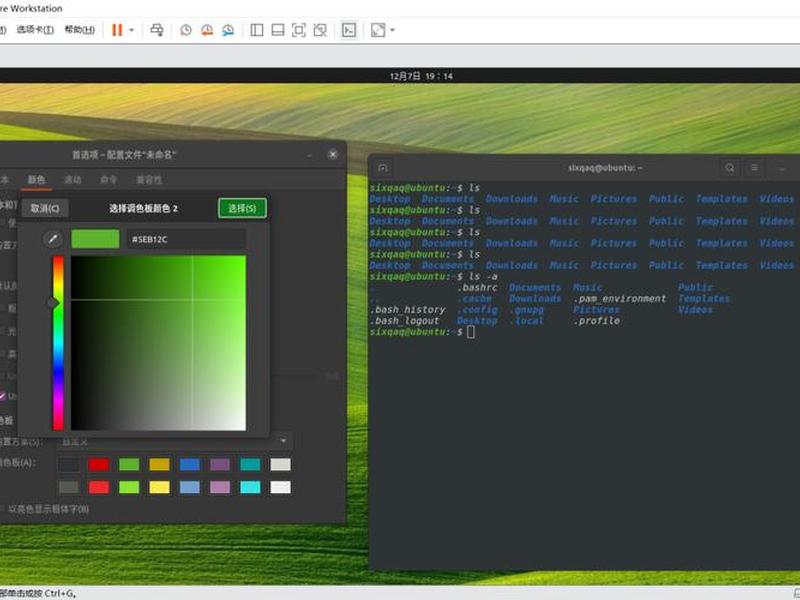Close the preferences dialog window

click(x=333, y=154)
